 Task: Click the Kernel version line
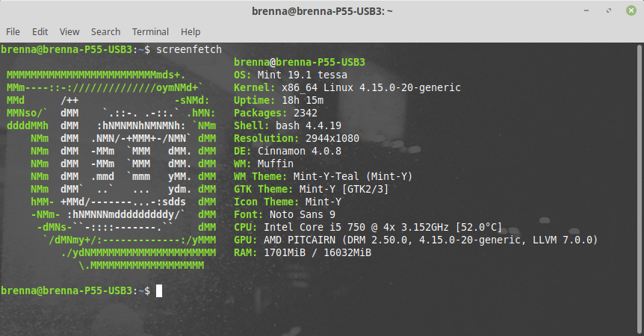pyautogui.click(x=347, y=87)
